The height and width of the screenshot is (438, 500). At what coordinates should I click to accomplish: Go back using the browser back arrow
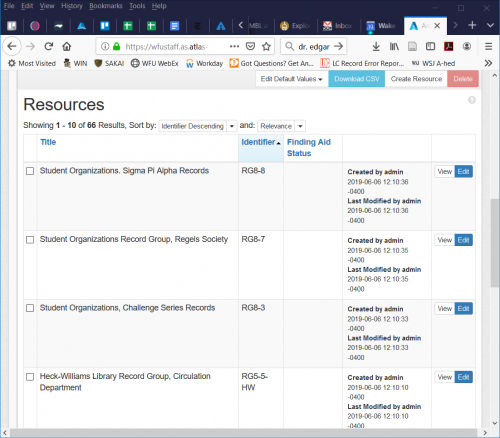12,46
